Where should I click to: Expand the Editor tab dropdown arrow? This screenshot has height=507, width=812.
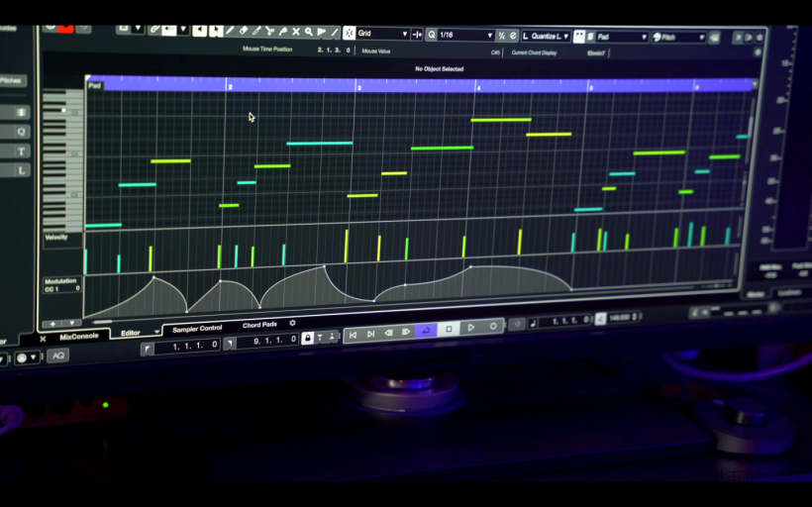pyautogui.click(x=156, y=332)
